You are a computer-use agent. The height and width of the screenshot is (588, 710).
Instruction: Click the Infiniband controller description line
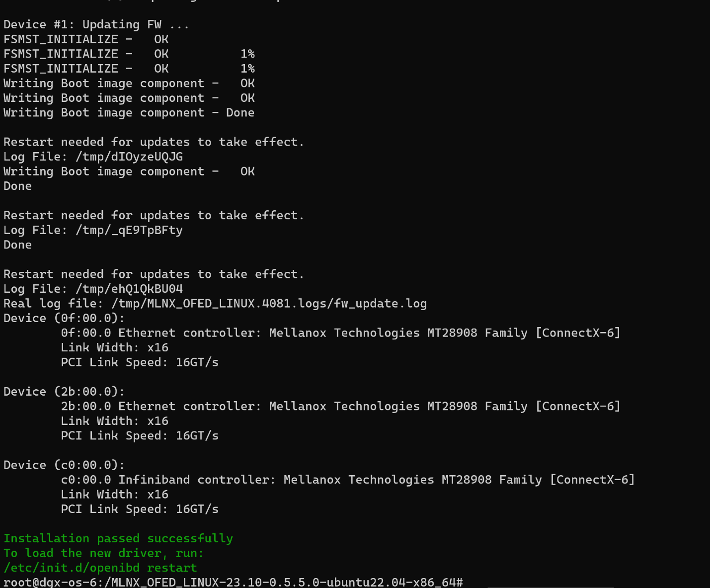tap(347, 480)
